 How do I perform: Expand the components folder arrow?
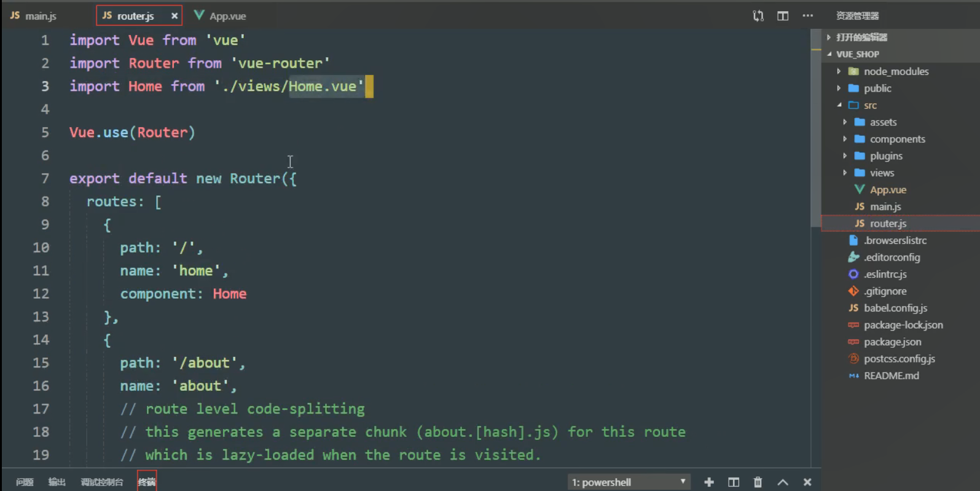pyautogui.click(x=845, y=139)
